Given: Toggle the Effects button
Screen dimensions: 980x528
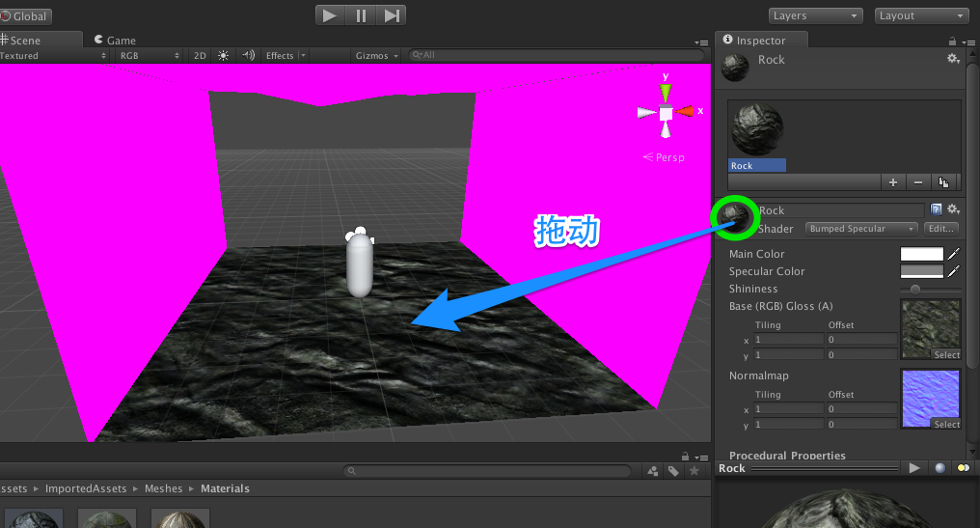Looking at the screenshot, I should coord(280,56).
